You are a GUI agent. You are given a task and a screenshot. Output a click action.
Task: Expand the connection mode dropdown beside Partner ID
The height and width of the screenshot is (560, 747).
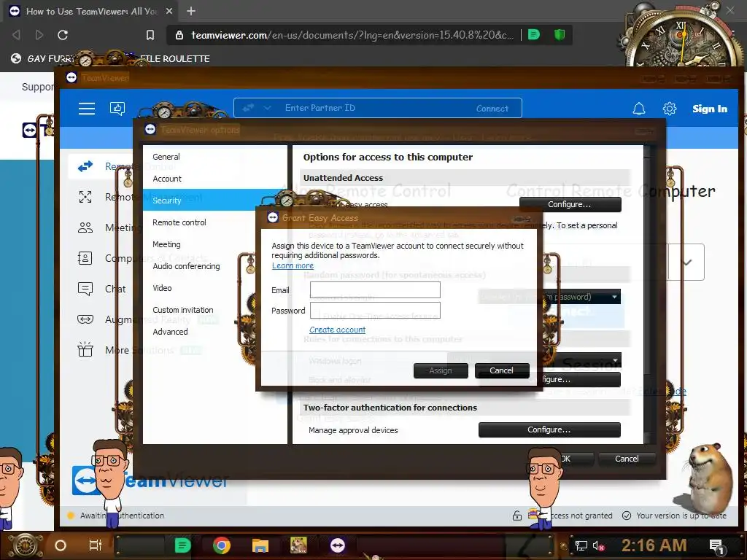[267, 108]
